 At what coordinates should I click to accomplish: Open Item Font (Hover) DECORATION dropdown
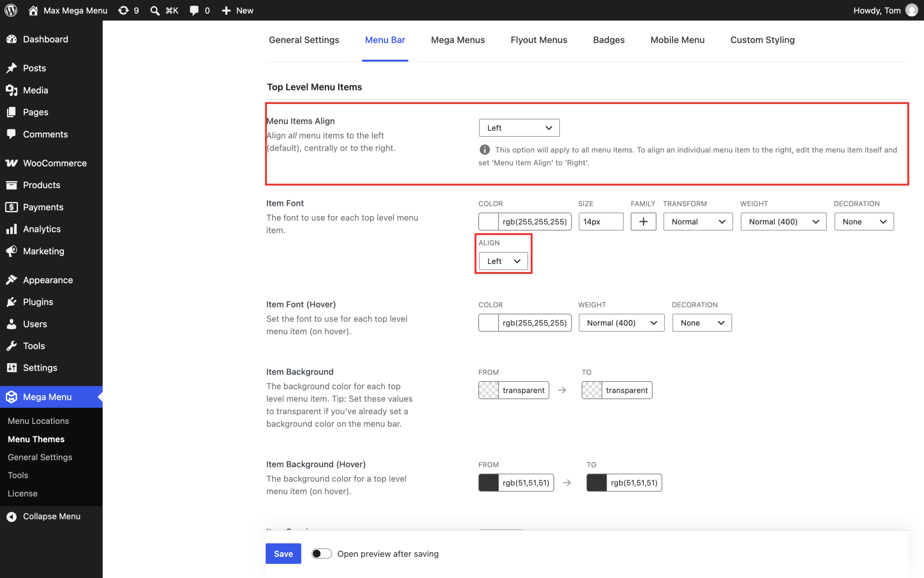702,323
